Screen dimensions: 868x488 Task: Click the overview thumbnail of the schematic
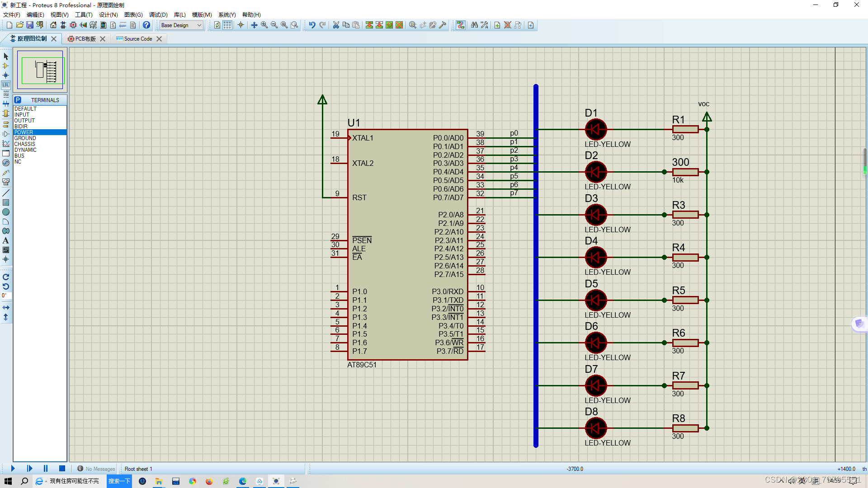40,70
